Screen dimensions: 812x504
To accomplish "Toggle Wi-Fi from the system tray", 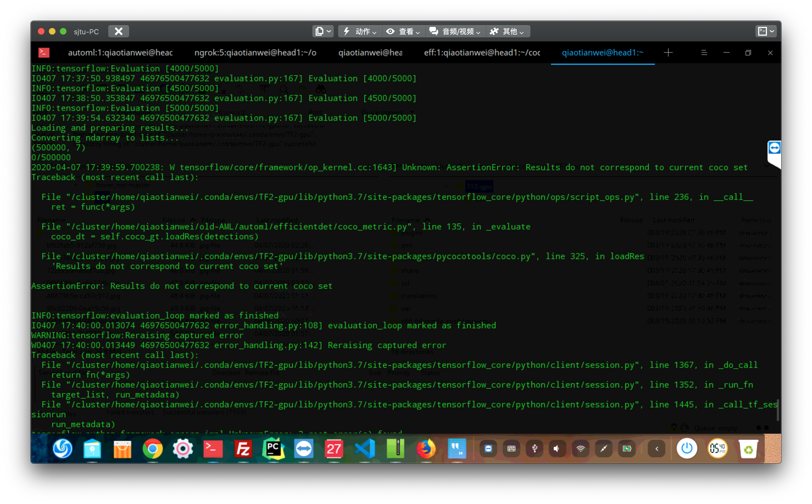I will point(580,449).
